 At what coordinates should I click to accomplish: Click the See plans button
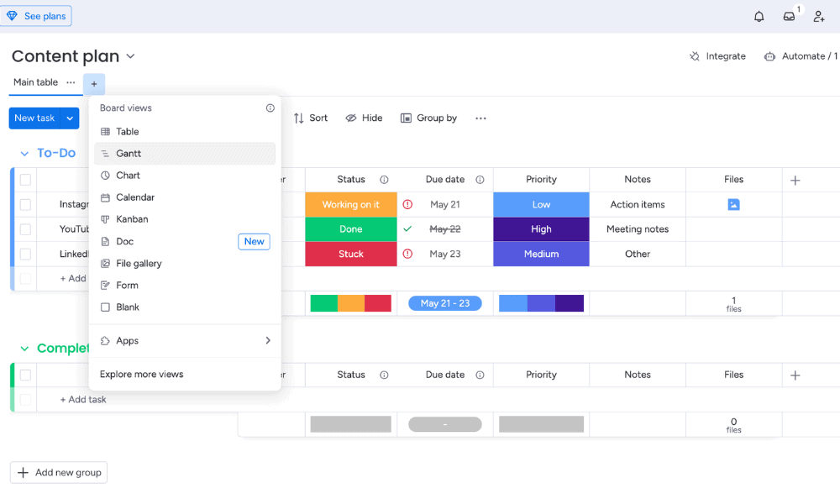[x=36, y=16]
